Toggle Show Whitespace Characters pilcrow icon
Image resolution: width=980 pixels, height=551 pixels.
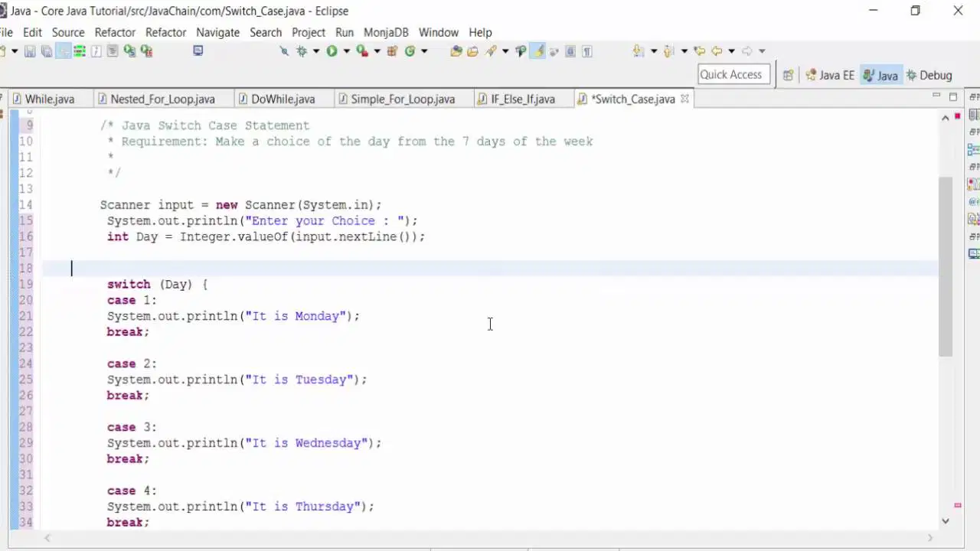tap(587, 51)
